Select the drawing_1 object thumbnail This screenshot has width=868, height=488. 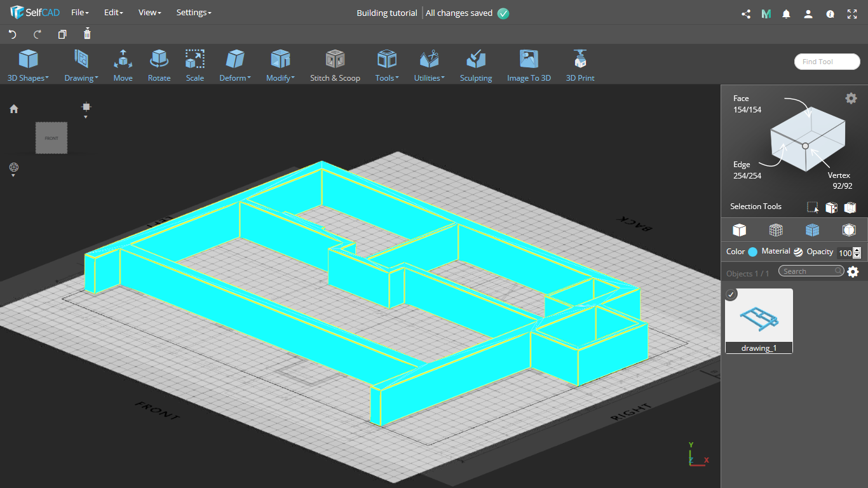point(759,321)
